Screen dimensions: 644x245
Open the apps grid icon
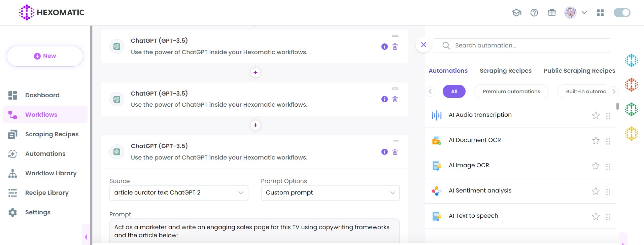pos(600,13)
